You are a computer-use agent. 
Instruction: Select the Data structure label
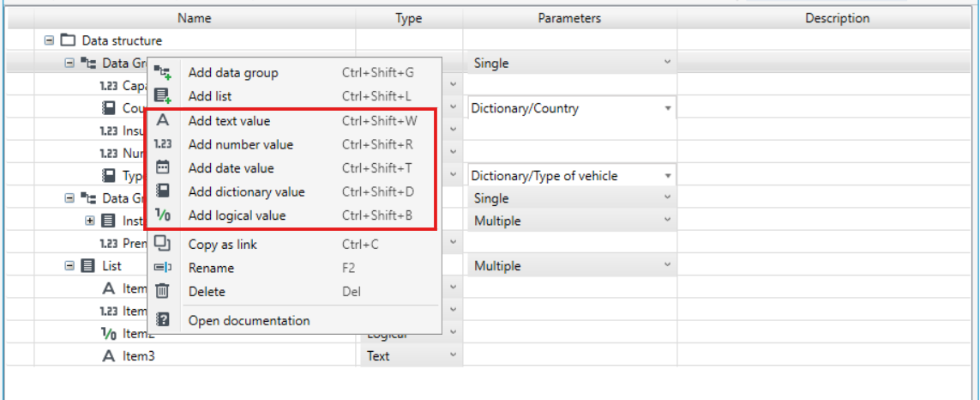122,40
